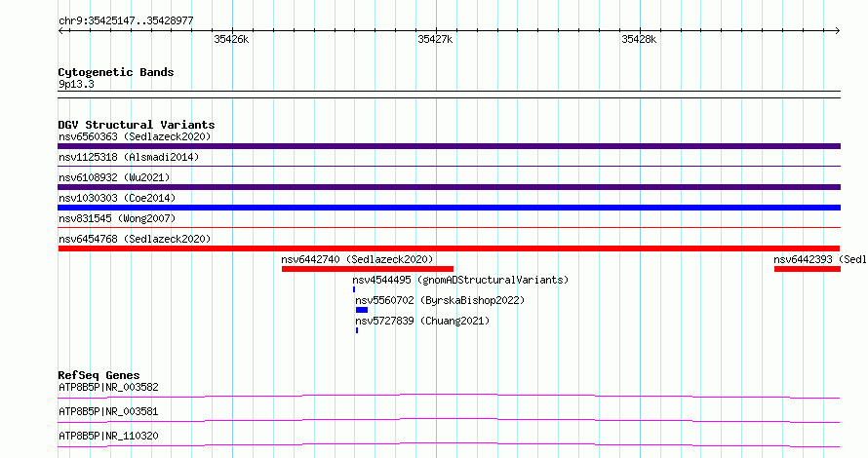Click the ATP8B5P|NR_003582 gene label
Viewport: 868px width, 458px height.
(108, 387)
